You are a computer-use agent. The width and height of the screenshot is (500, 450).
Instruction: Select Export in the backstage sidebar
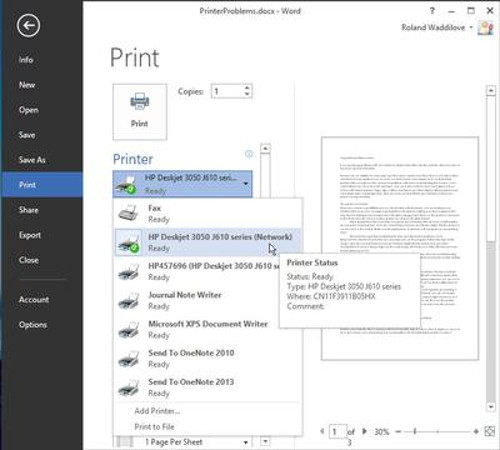[30, 235]
